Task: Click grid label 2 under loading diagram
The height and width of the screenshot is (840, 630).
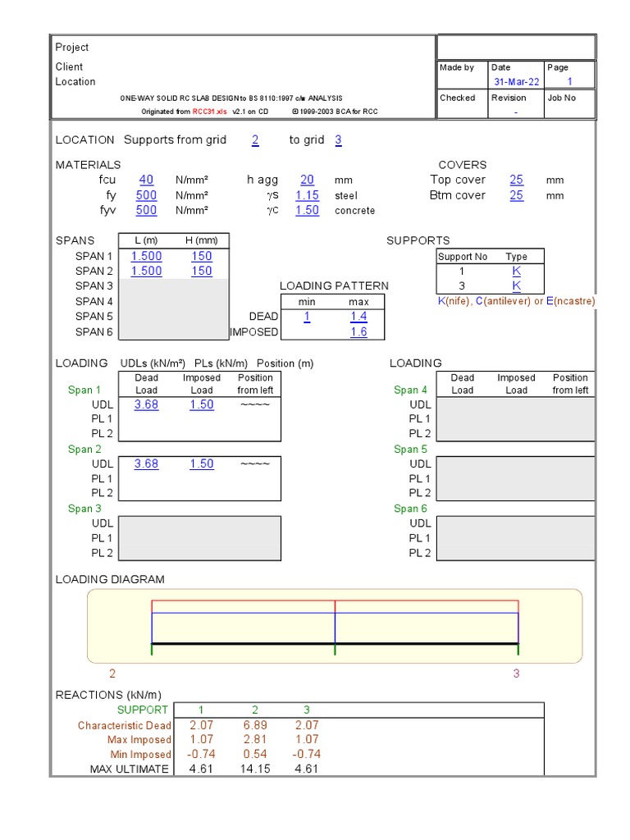Action: pos(112,673)
